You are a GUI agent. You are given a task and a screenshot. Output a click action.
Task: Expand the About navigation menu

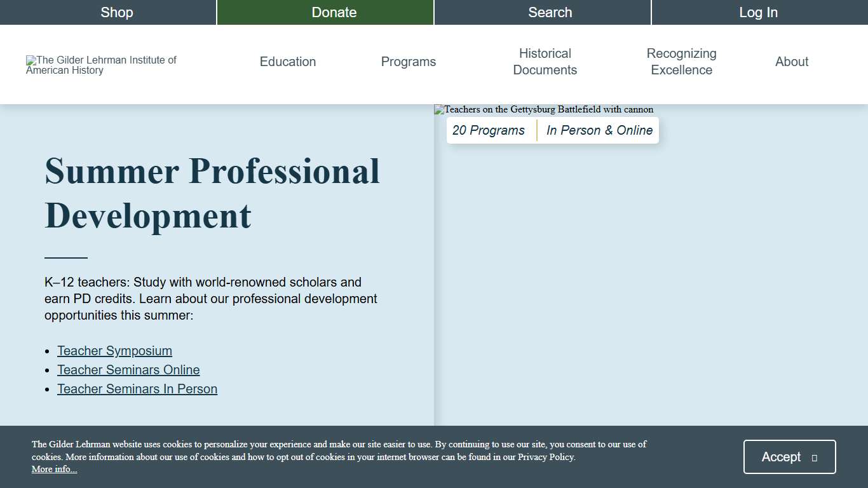pyautogui.click(x=792, y=62)
